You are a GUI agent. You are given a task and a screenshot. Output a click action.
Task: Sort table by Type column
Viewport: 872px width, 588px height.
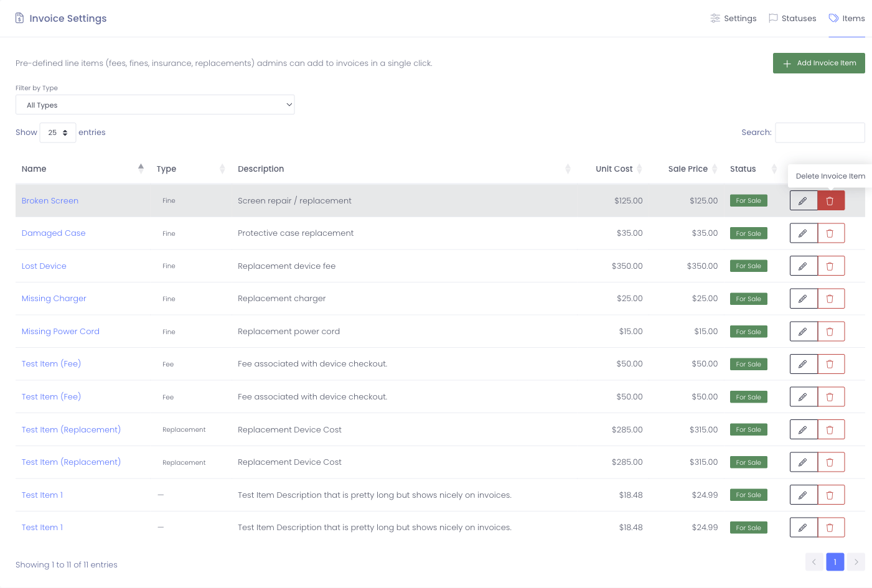[190, 169]
